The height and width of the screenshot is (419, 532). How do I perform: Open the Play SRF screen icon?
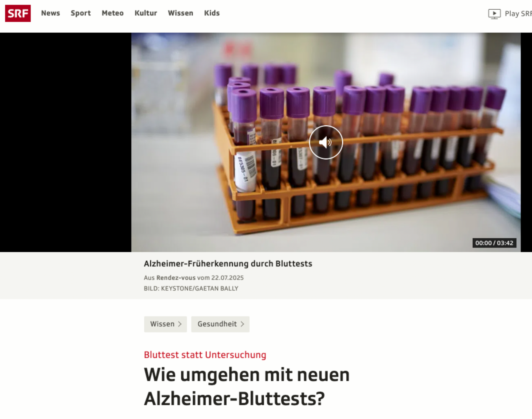(494, 13)
